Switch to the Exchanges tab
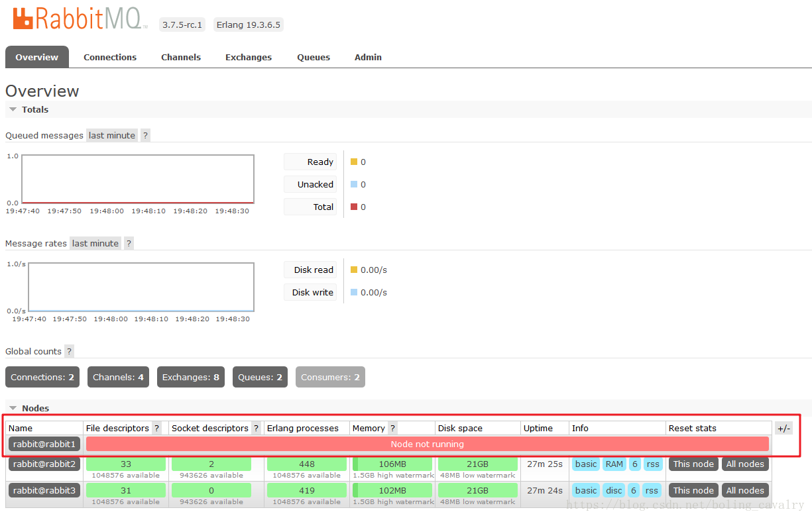 click(x=249, y=57)
